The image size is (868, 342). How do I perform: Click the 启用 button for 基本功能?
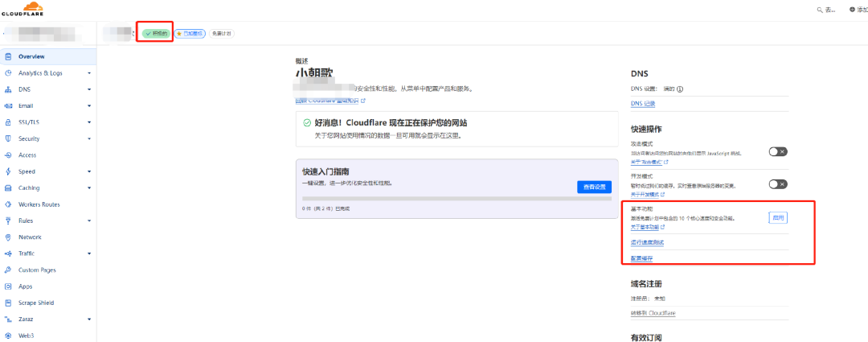click(x=778, y=218)
